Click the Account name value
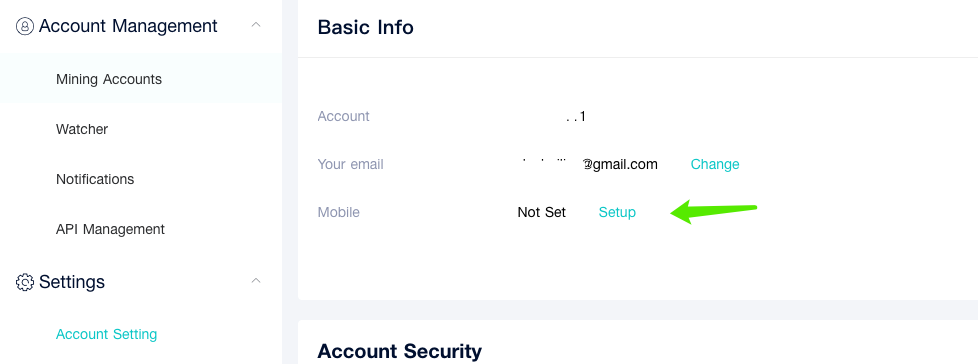978x364 pixels. [576, 117]
